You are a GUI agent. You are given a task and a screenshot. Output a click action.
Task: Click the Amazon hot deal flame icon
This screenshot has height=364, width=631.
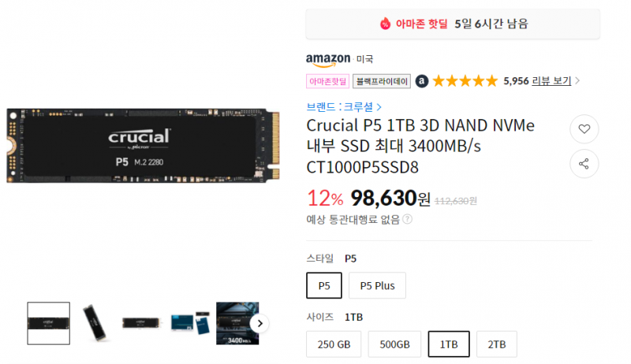[x=385, y=24]
